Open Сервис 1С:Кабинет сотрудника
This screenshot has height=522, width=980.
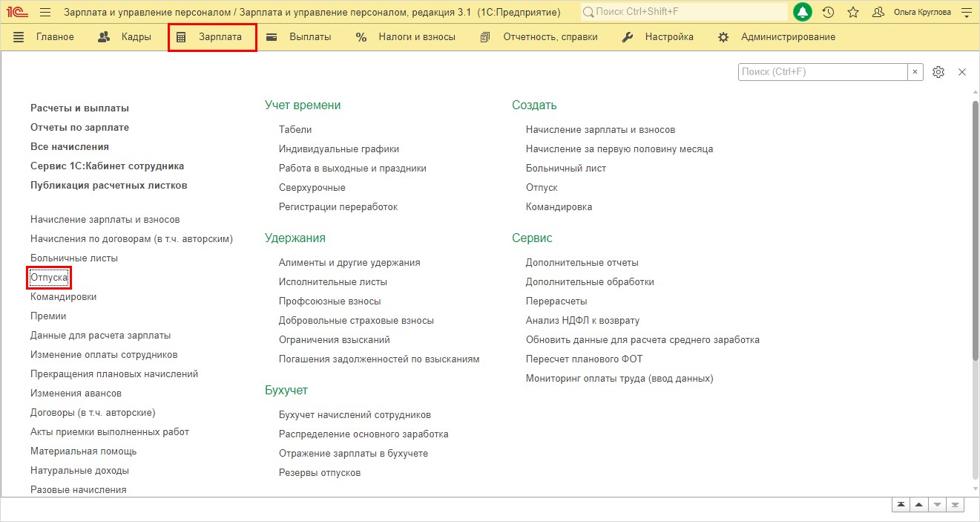pyautogui.click(x=107, y=166)
